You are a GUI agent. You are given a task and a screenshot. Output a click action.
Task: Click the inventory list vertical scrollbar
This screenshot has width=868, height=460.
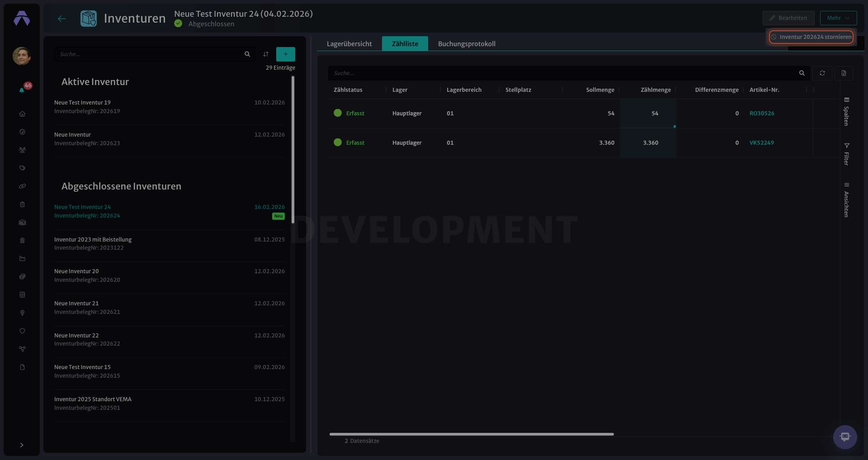293,149
